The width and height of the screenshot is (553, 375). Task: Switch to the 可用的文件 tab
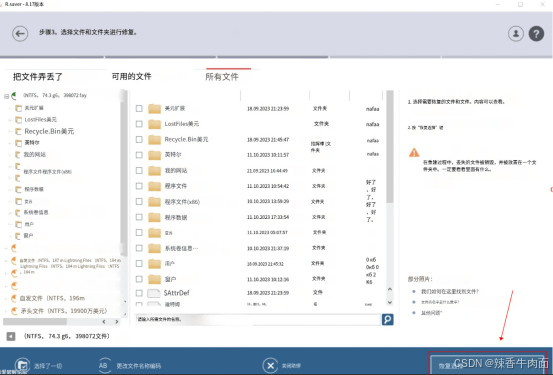click(132, 76)
